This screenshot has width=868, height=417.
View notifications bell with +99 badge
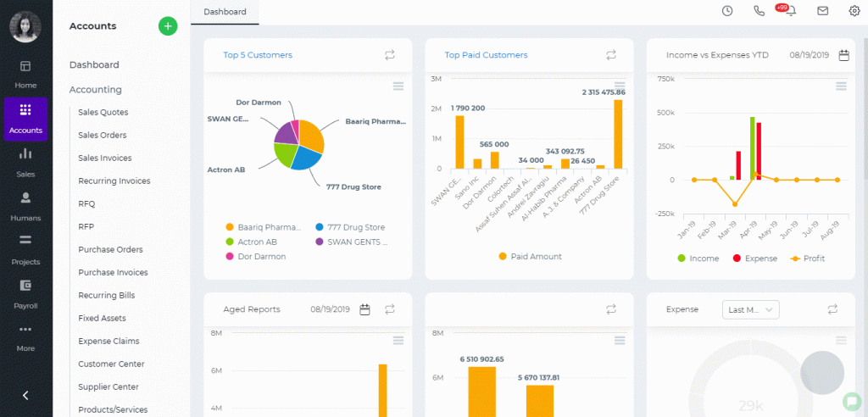coord(791,10)
